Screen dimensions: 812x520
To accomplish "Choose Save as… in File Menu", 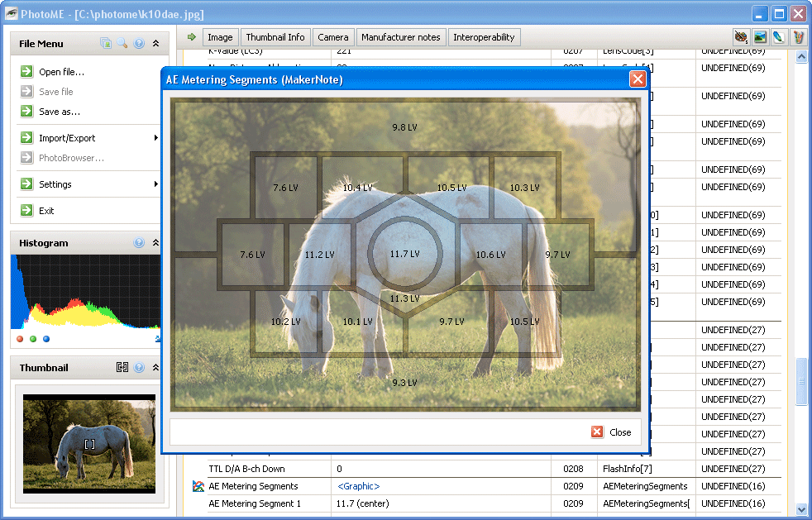I will coord(60,112).
